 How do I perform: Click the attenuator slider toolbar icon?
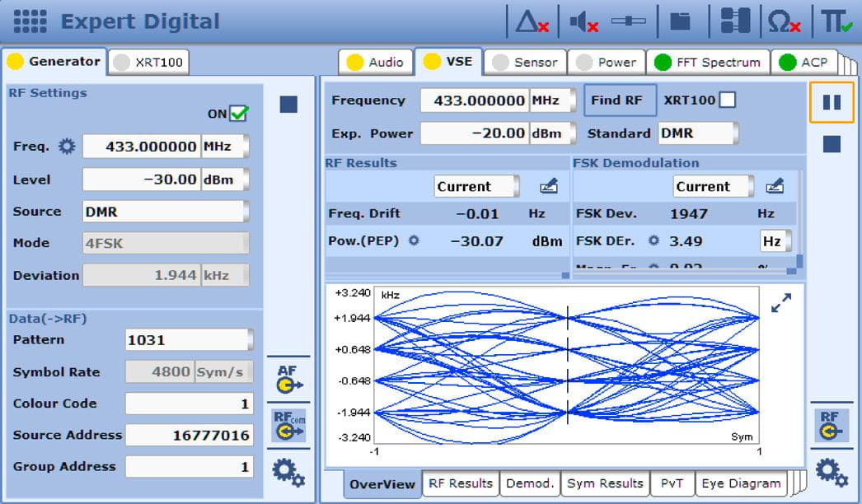pos(629,22)
